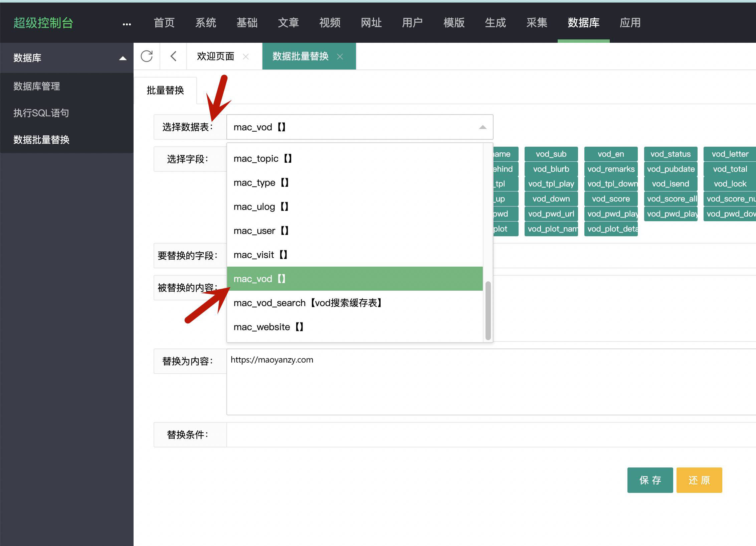Click the yellow 还原 button

click(699, 480)
